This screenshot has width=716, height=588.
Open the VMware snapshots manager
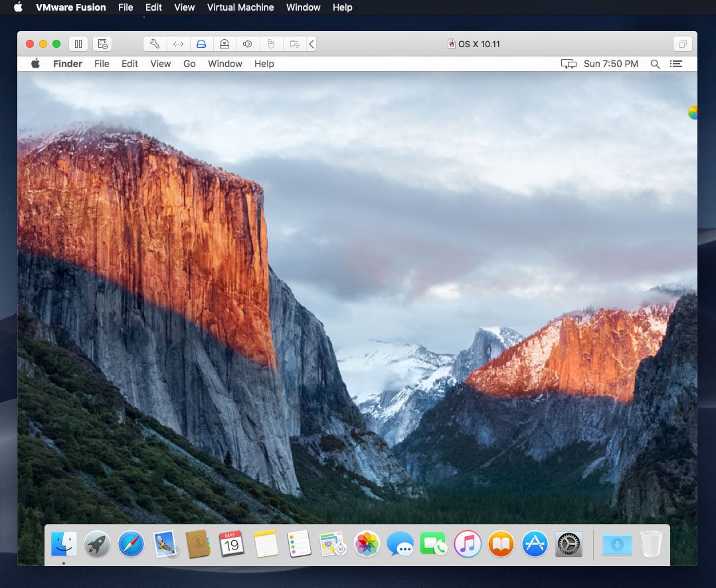(102, 44)
